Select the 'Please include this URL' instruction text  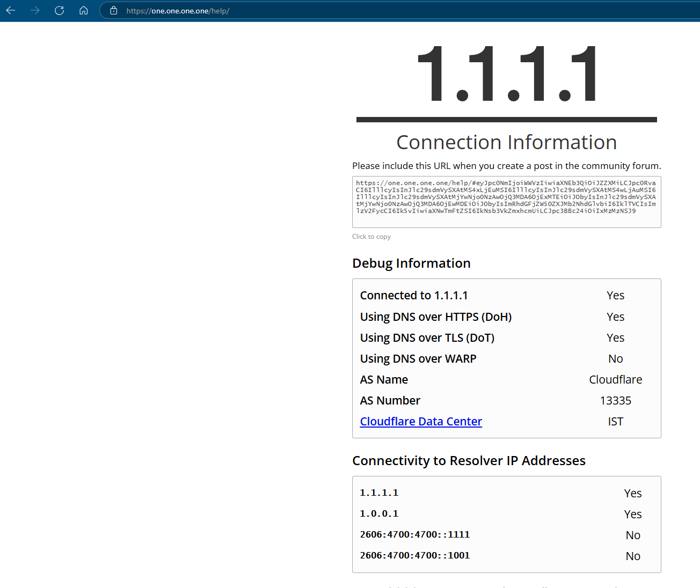click(x=507, y=166)
